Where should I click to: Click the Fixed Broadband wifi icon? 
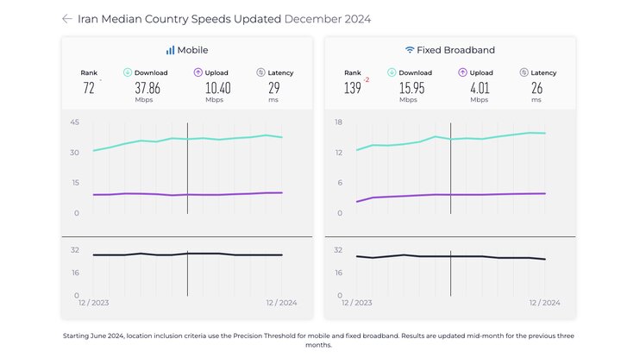[410, 50]
